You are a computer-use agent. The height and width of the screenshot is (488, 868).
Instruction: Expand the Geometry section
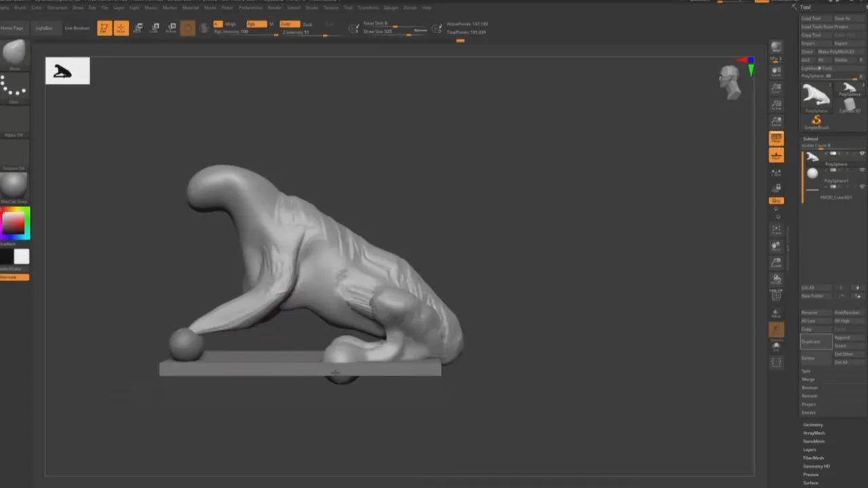pyautogui.click(x=812, y=425)
